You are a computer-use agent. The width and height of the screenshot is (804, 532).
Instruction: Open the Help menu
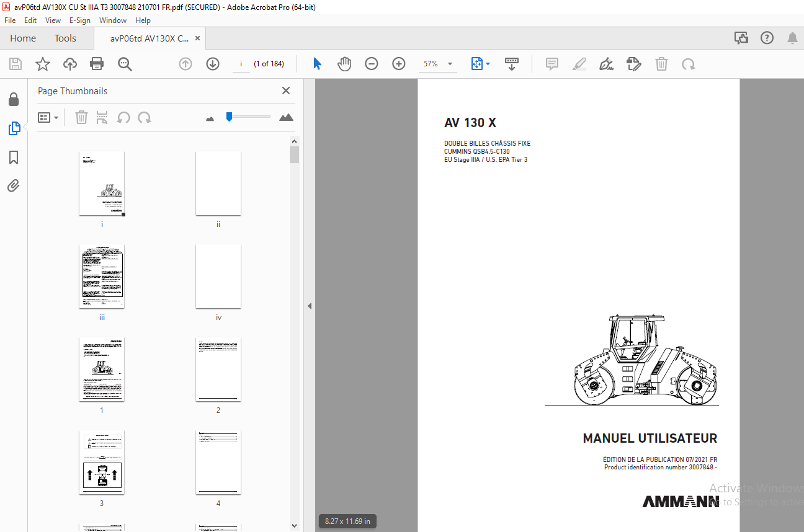(x=143, y=20)
